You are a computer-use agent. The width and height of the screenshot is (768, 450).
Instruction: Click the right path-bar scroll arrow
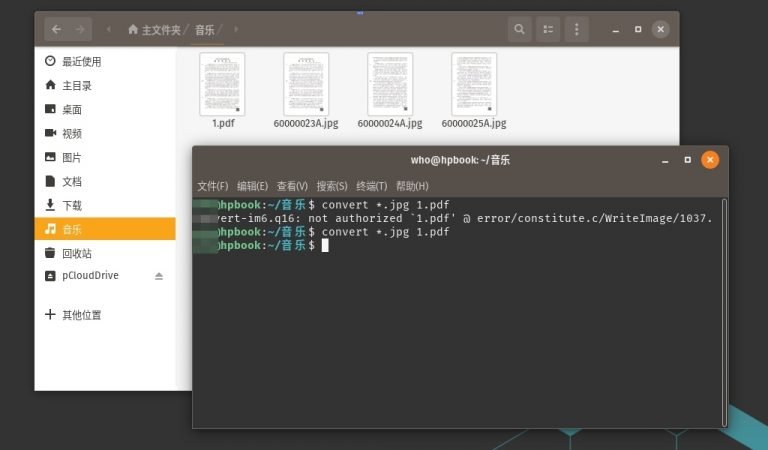point(236,29)
